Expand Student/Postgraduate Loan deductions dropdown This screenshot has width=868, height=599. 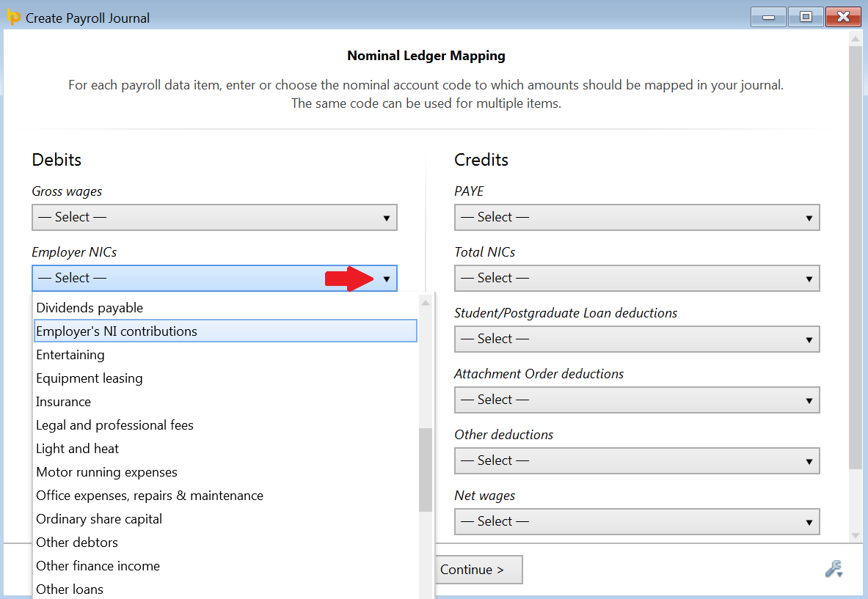(x=637, y=339)
